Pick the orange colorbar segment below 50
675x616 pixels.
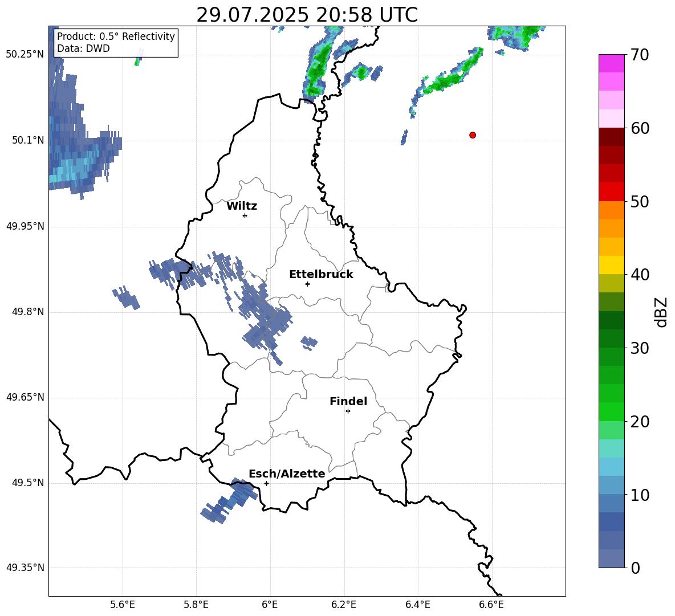coord(611,210)
